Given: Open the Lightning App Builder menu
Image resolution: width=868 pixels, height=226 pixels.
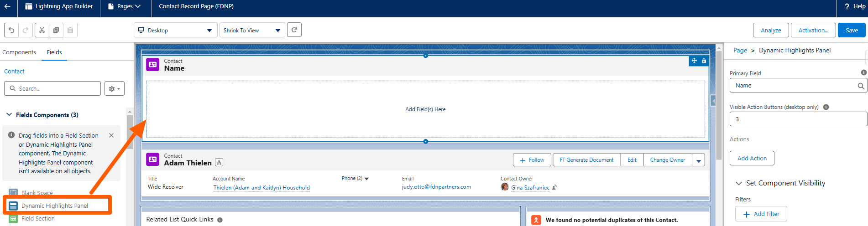Looking at the screenshot, I should [59, 6].
